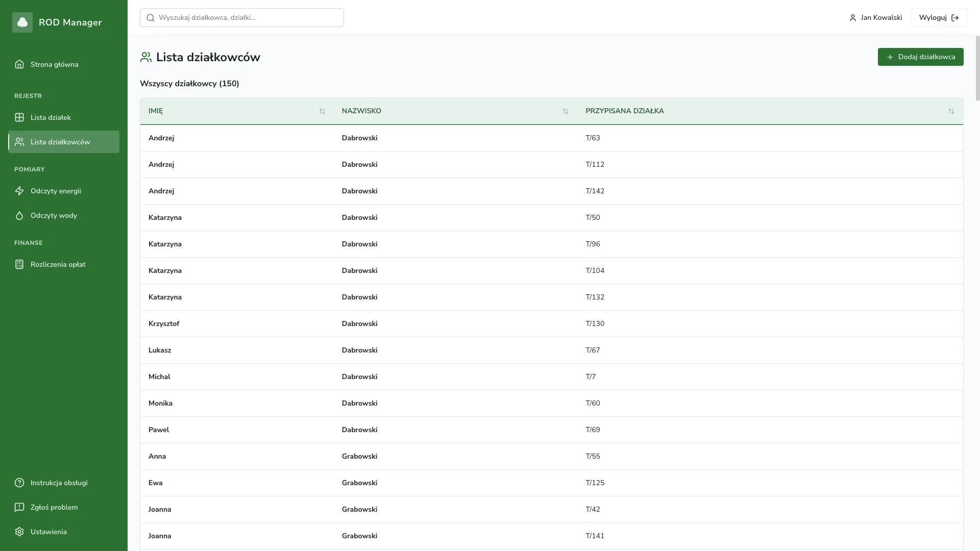
Task: Click the home icon beside Strona główna
Action: coord(19,64)
